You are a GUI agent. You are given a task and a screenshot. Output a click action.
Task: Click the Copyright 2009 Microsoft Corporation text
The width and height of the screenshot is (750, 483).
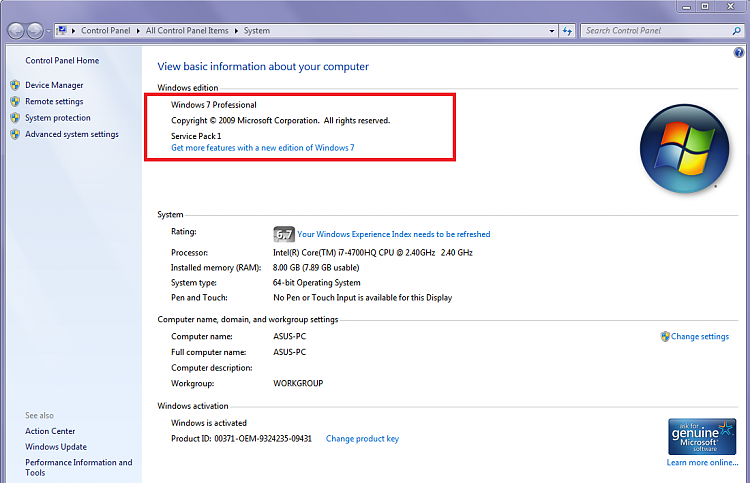281,121
